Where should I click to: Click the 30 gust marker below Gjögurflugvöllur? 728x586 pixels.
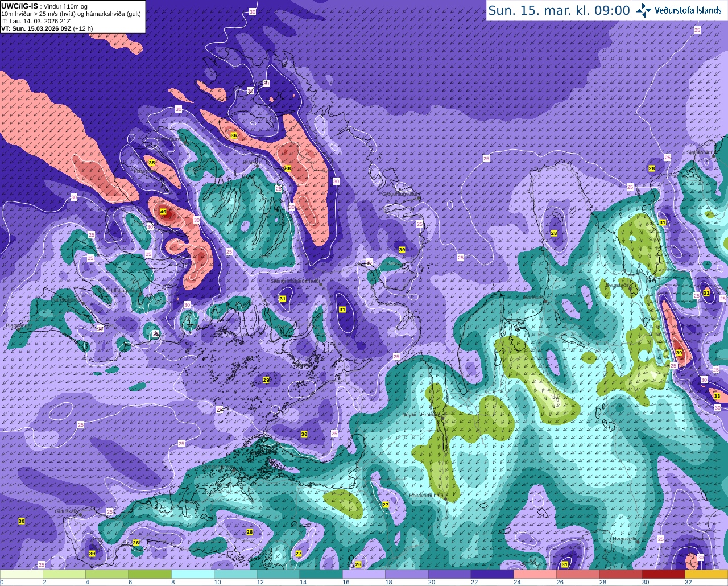[402, 250]
